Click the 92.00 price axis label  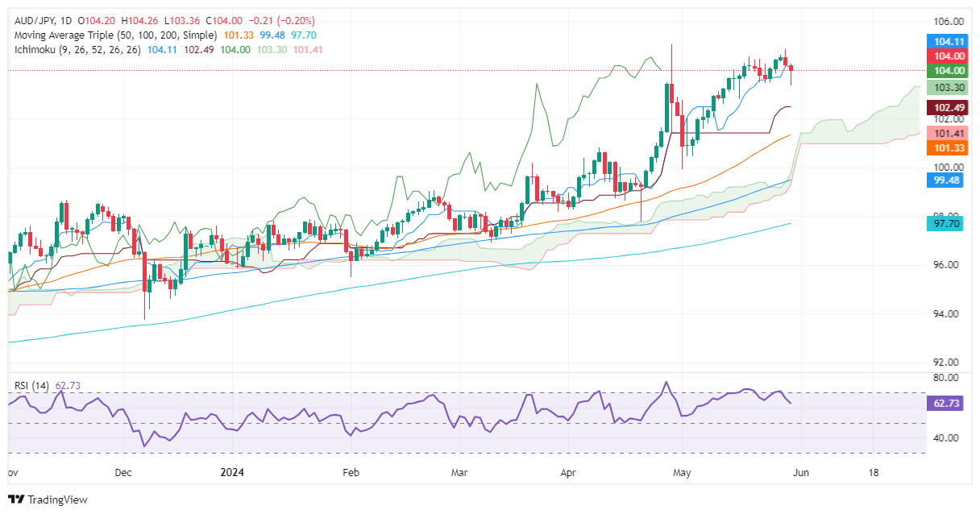[x=948, y=362]
